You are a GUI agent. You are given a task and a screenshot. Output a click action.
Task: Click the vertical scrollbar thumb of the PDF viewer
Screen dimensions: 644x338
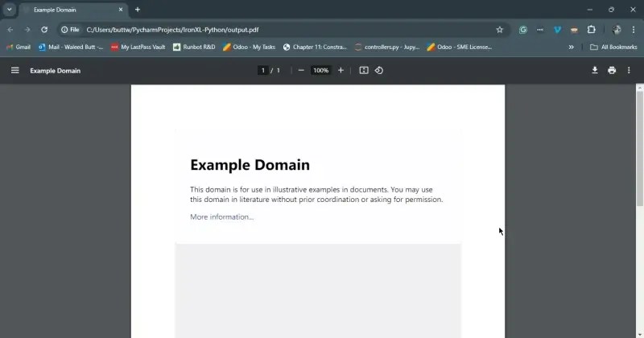[639, 149]
